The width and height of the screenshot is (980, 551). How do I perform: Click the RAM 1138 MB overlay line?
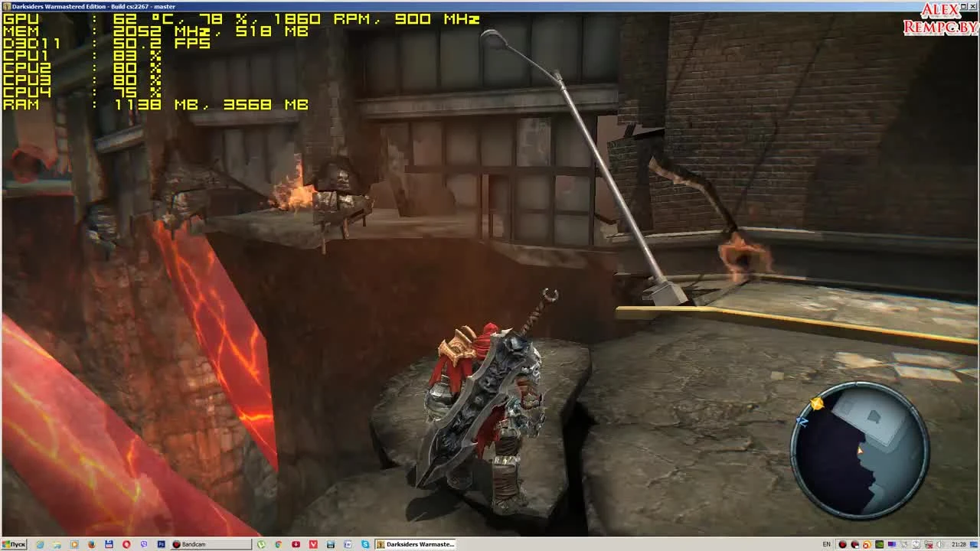(155, 104)
